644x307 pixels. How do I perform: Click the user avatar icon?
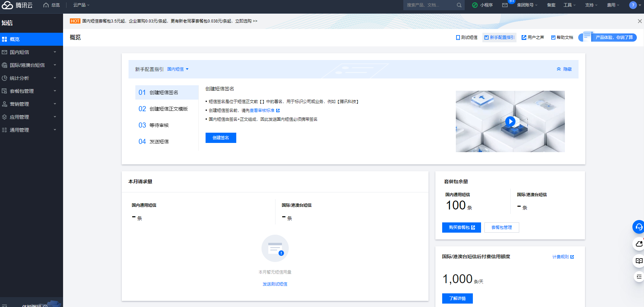click(633, 5)
